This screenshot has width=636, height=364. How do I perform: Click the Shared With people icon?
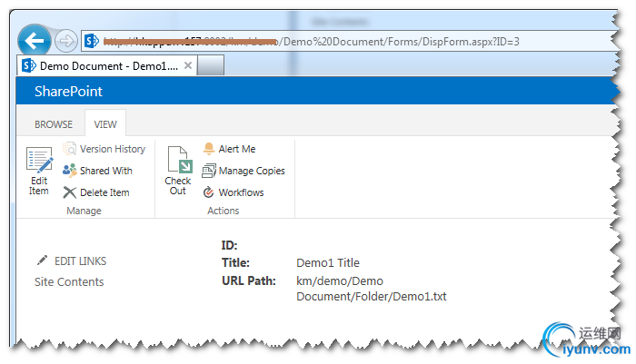[x=69, y=171]
